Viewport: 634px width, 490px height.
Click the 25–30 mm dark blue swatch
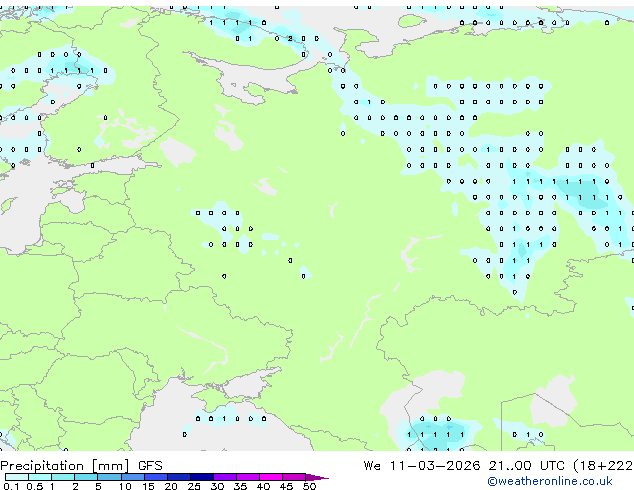(201, 477)
